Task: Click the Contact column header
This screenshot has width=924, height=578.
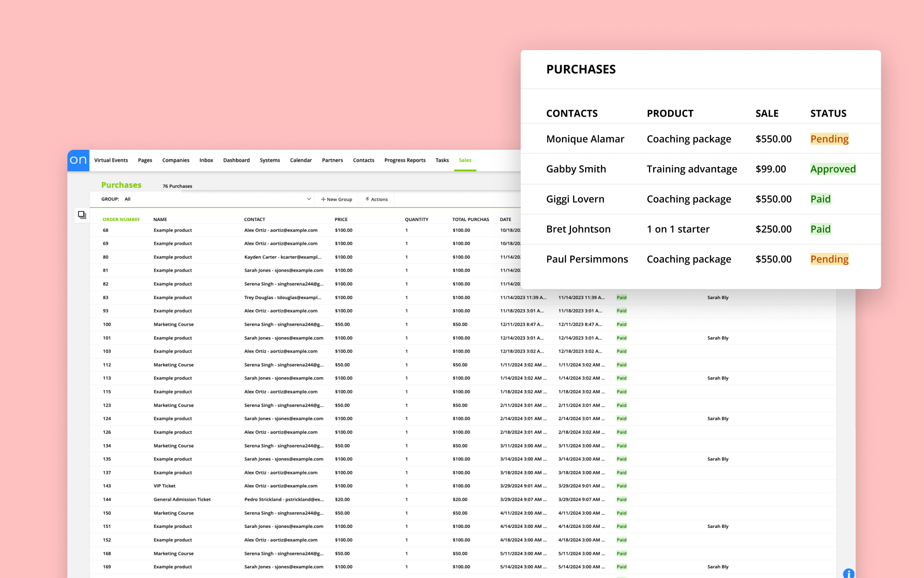Action: (254, 220)
